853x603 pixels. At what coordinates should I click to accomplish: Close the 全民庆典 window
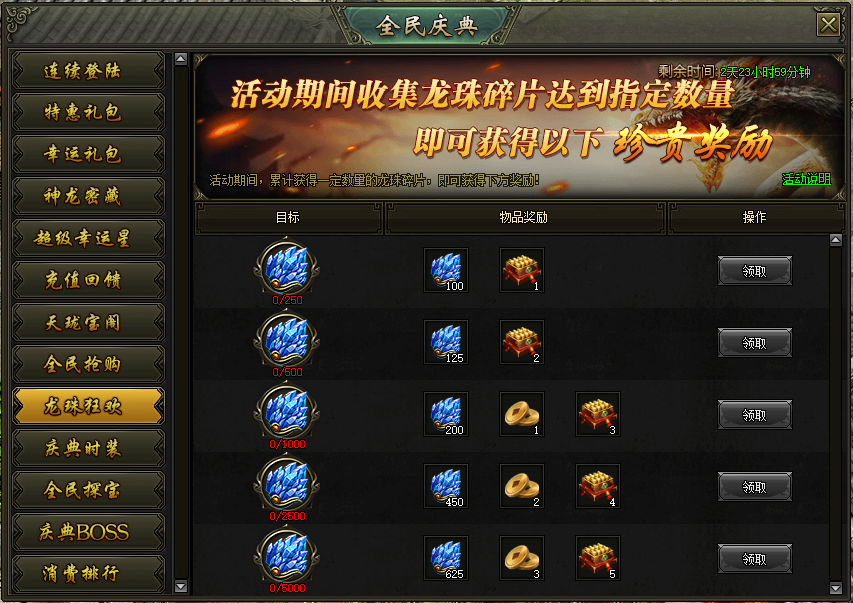(x=829, y=24)
